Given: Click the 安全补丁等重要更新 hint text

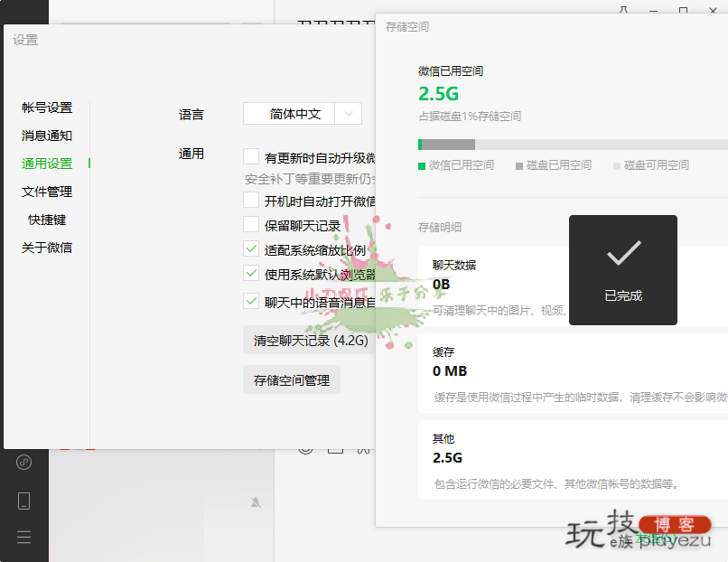Looking at the screenshot, I should point(310,179).
